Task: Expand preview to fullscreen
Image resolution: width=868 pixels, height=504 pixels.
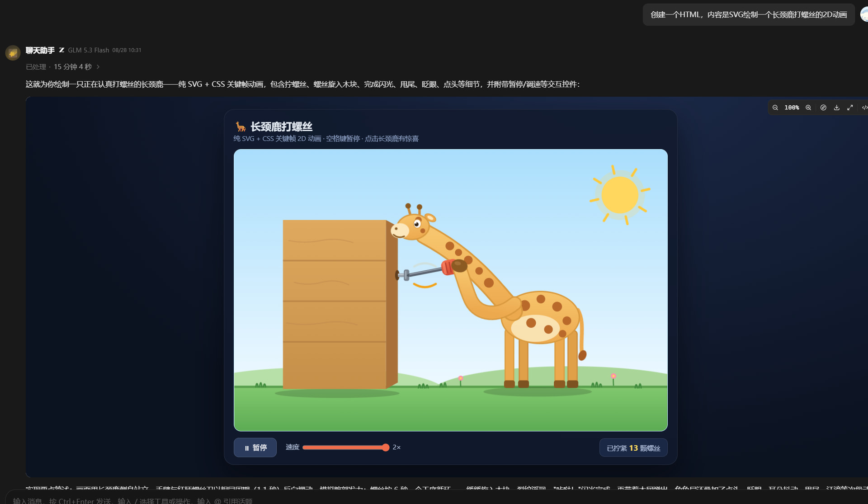Action: tap(850, 108)
